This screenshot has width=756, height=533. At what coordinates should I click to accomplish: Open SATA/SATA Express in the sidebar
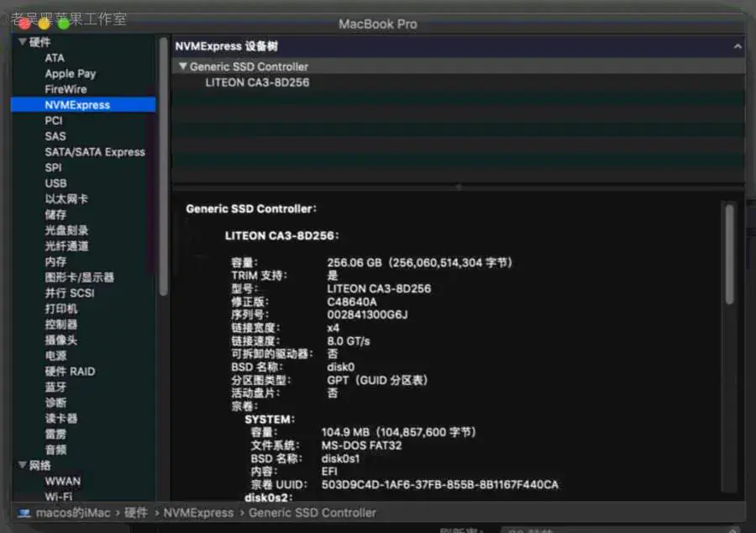[95, 152]
